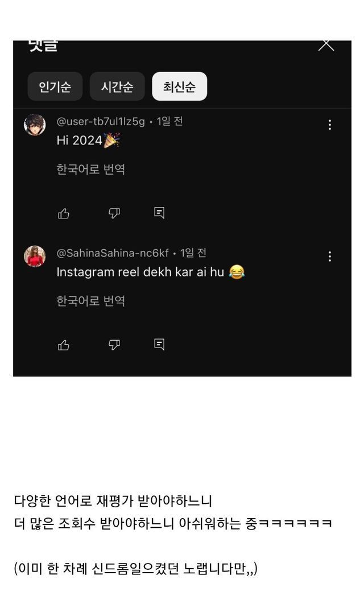Sort comments by 인기순
Screen dimensions: 364x600
click(x=55, y=87)
